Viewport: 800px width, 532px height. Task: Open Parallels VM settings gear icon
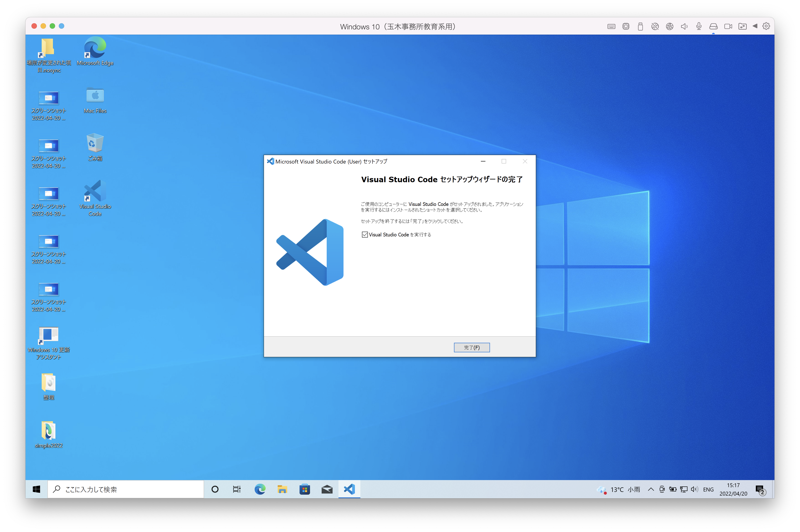766,26
